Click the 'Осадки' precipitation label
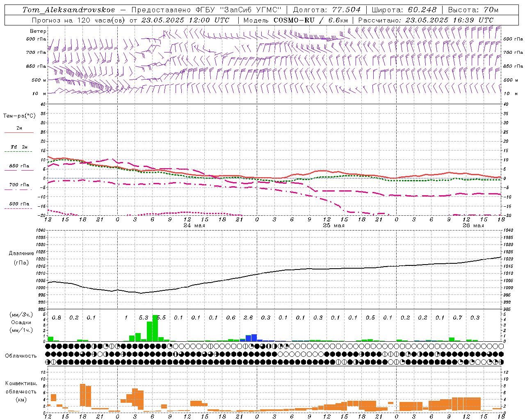The width and height of the screenshot is (525, 420). pyautogui.click(x=21, y=322)
